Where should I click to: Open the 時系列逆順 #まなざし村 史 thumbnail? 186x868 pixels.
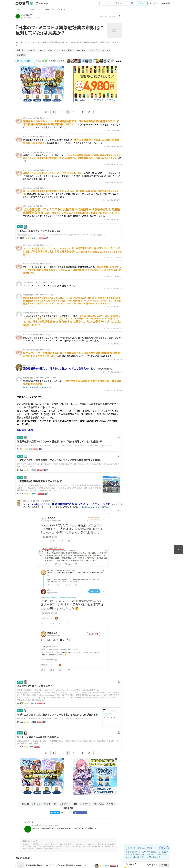point(111,484)
